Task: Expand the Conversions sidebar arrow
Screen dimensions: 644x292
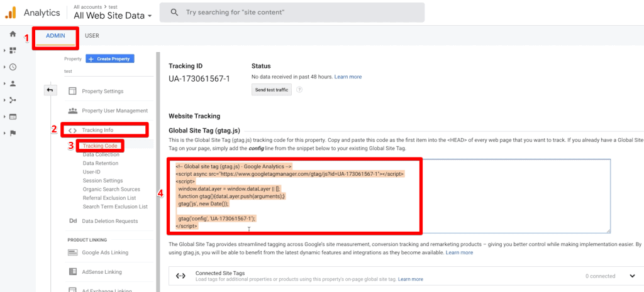Action: tap(4, 133)
